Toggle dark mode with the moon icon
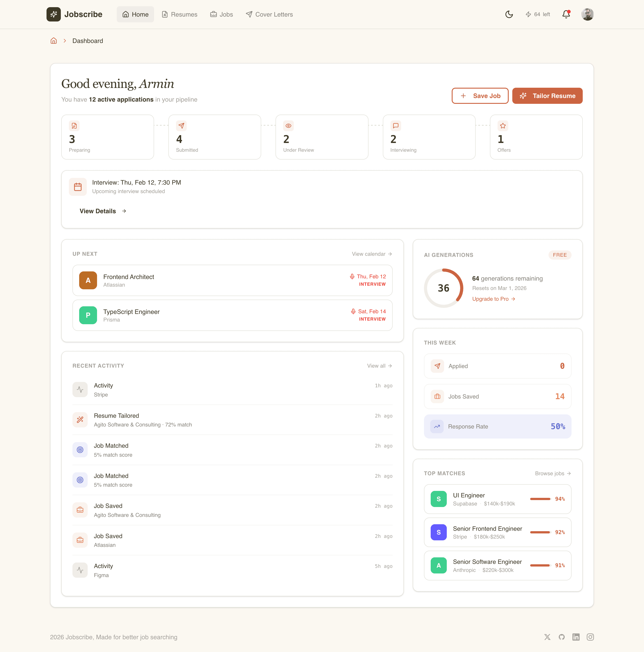The width and height of the screenshot is (644, 652). (x=509, y=14)
